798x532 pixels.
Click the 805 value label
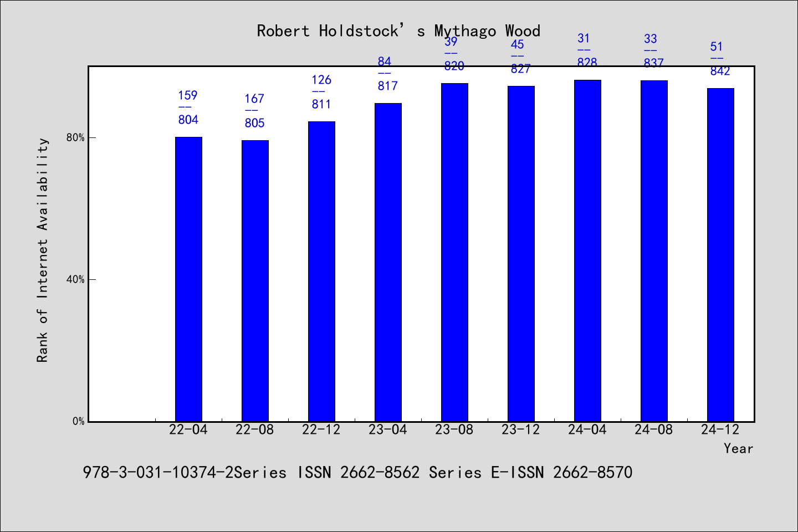(255, 123)
